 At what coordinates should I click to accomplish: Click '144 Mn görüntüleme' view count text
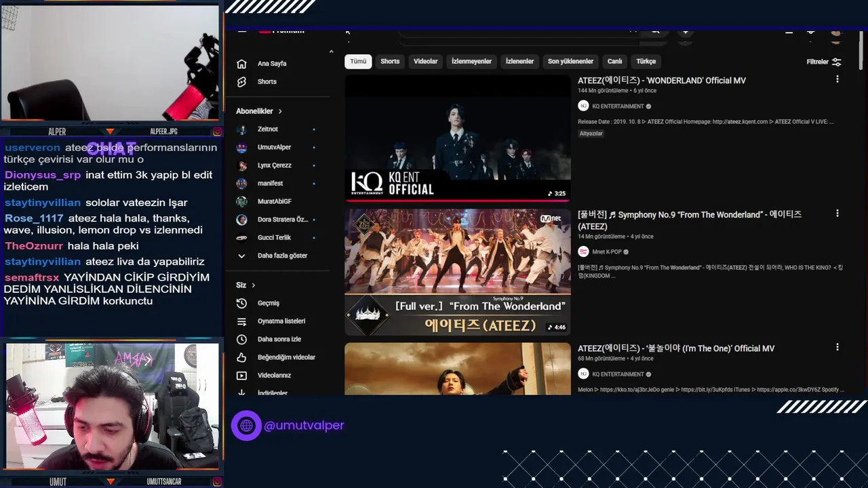(x=604, y=91)
